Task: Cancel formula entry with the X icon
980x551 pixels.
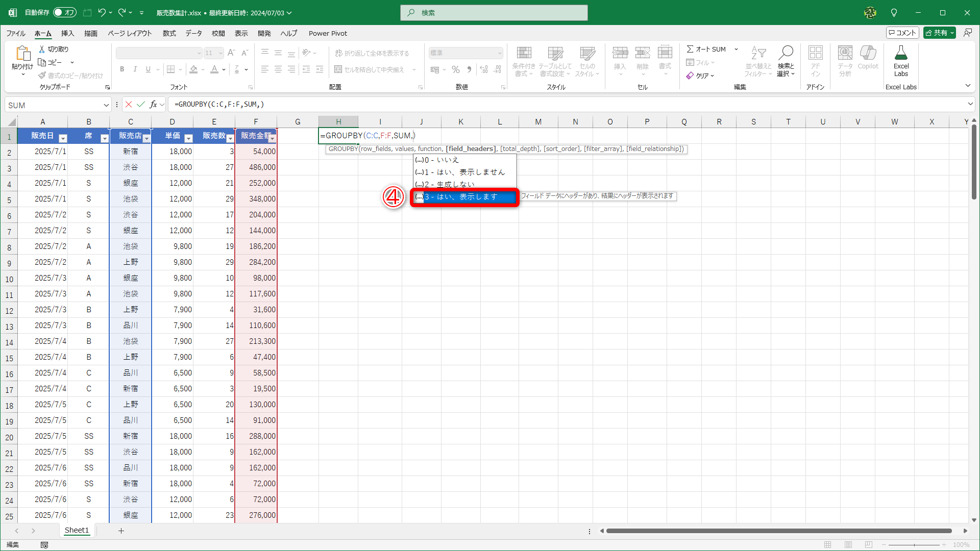Action: 129,104
